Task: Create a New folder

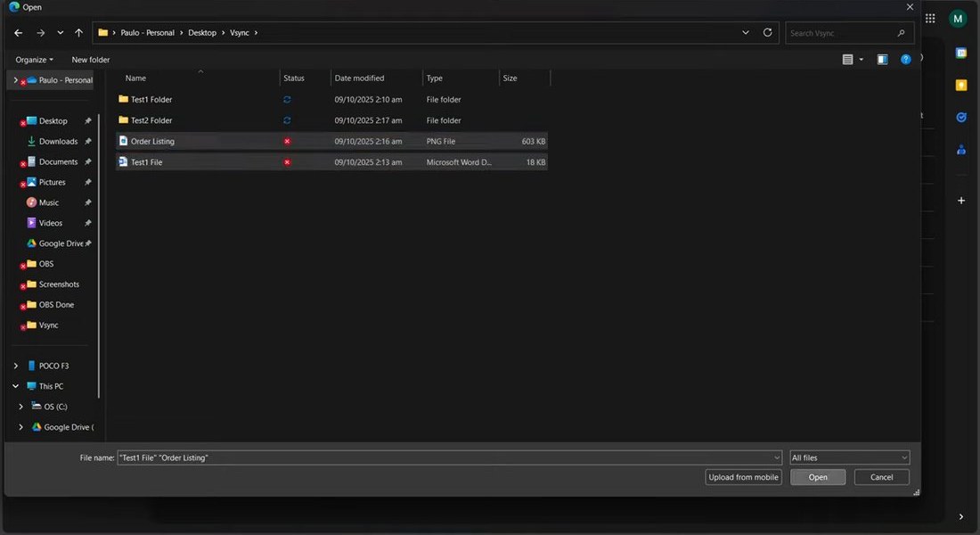Action: point(91,60)
